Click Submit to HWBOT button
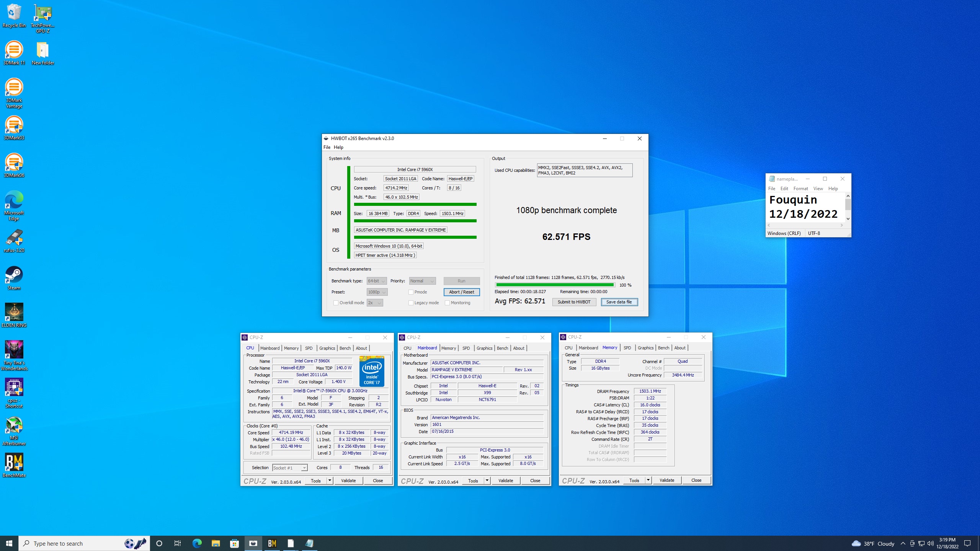 point(574,302)
